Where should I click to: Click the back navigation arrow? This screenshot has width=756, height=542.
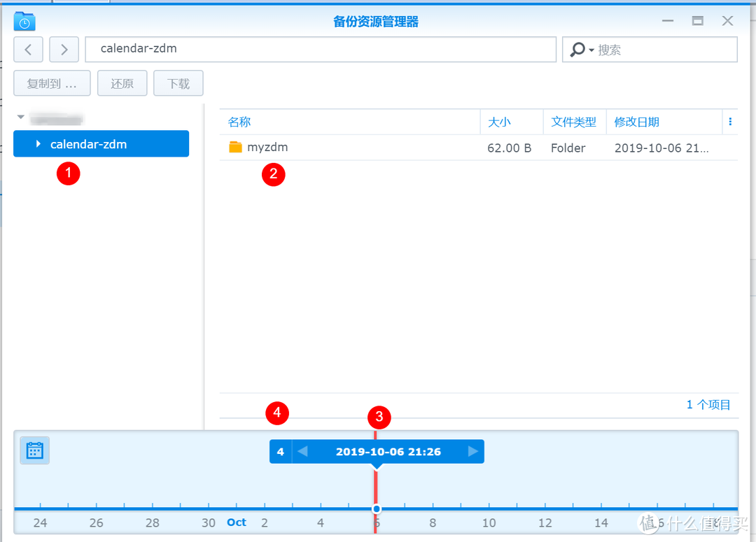coord(28,50)
